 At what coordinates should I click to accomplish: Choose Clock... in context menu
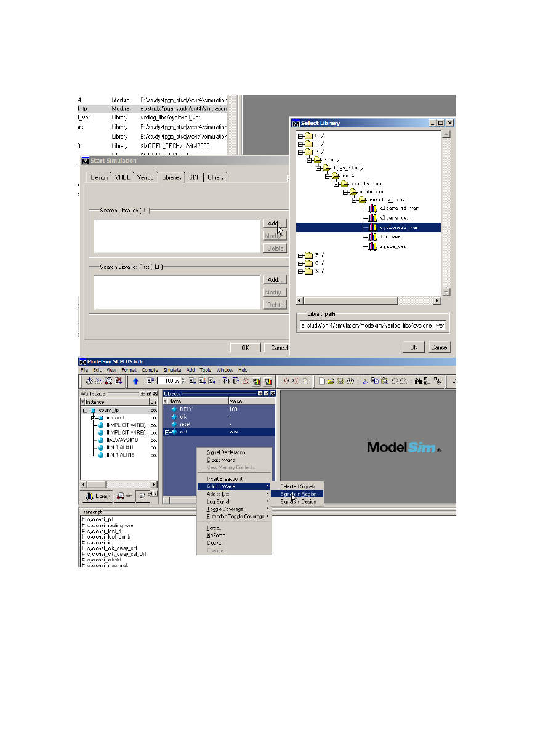234,543
